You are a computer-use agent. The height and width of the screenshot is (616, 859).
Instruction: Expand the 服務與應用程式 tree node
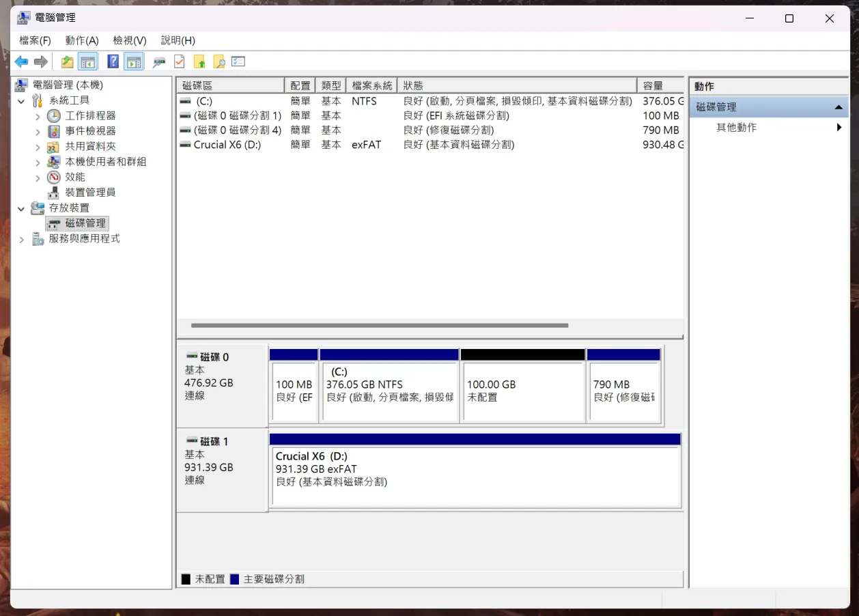(x=21, y=239)
